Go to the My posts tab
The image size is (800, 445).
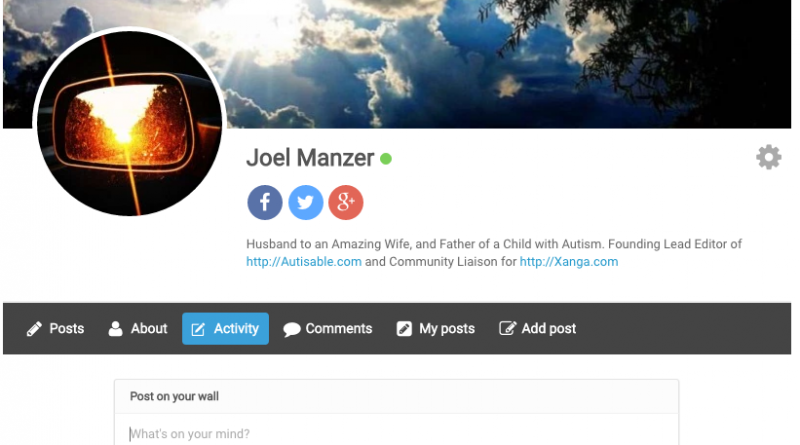click(x=436, y=329)
